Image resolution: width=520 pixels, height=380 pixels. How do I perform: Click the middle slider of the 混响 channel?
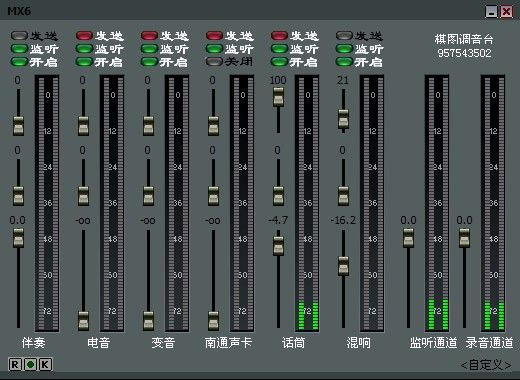(343, 196)
